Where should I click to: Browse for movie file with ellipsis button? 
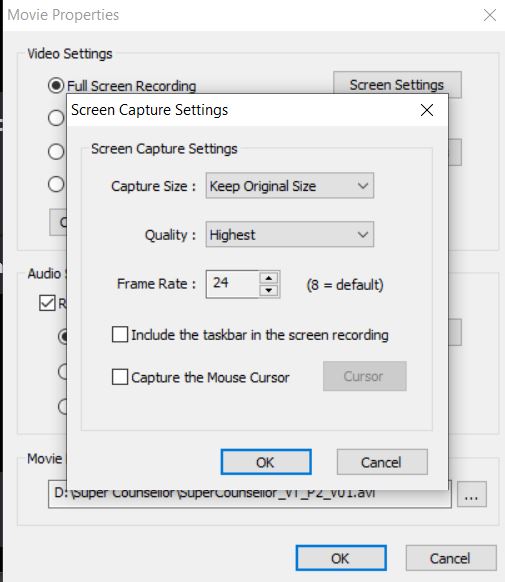[x=472, y=494]
